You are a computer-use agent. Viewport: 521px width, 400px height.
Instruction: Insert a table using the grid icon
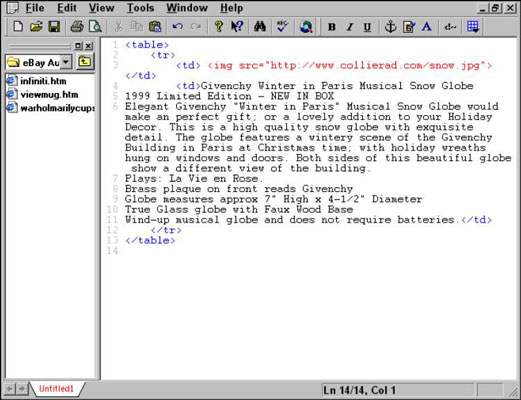[473, 26]
